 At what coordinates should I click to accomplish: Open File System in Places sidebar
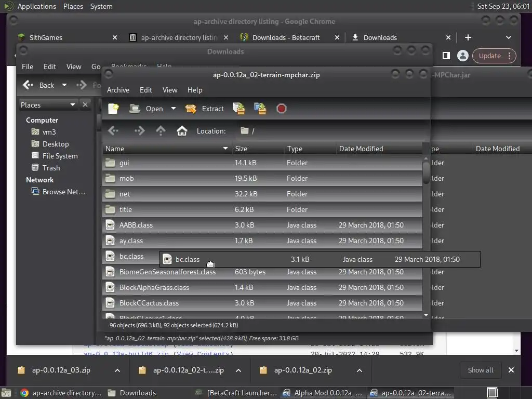click(x=60, y=156)
